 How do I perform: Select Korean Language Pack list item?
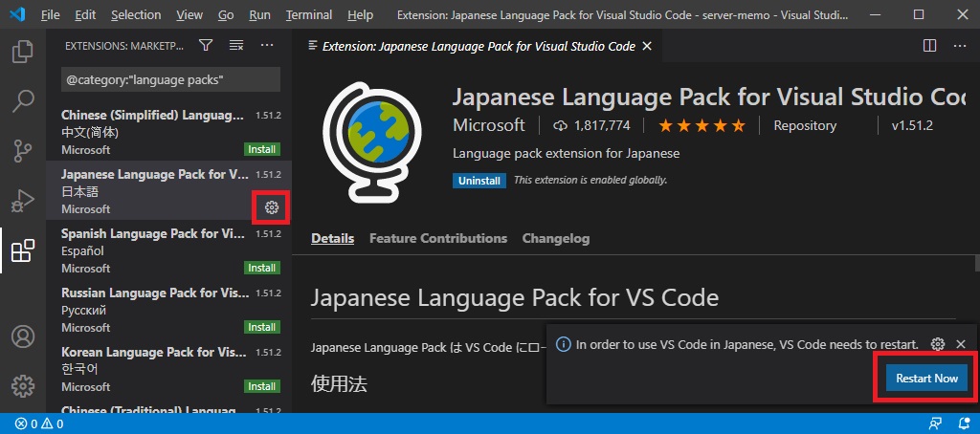tap(168, 369)
